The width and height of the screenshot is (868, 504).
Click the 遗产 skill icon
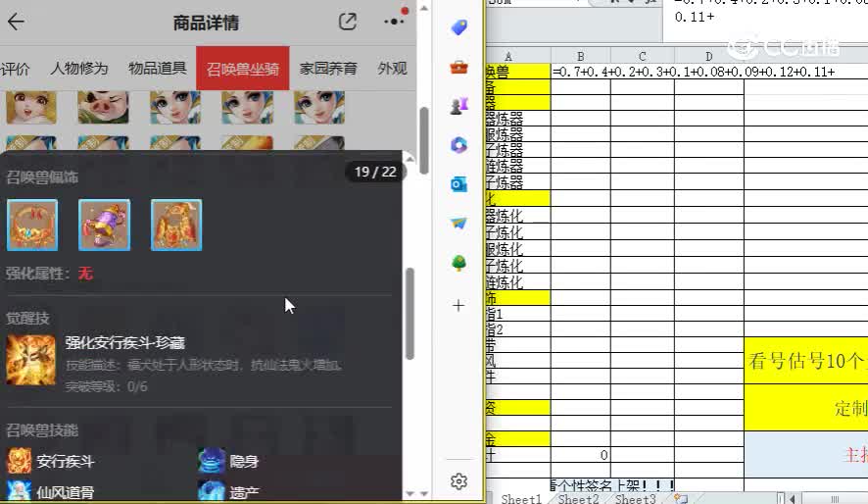[x=212, y=491]
